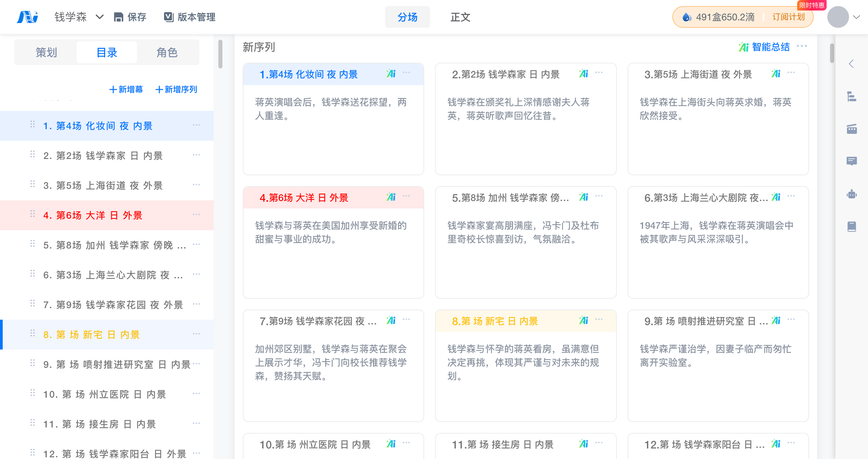Screen dimensions: 868x459
Task: Open more menu on card 9.第 场 喷射推进研究室
Action: [791, 319]
